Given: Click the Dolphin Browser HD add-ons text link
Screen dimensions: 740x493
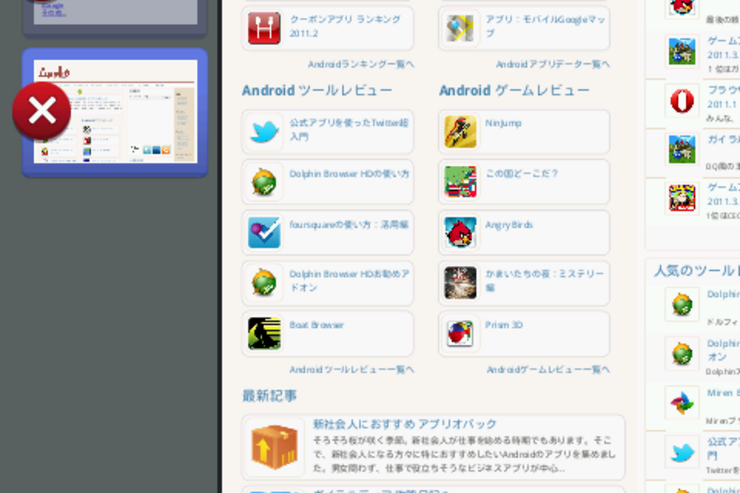Looking at the screenshot, I should pos(349,281).
